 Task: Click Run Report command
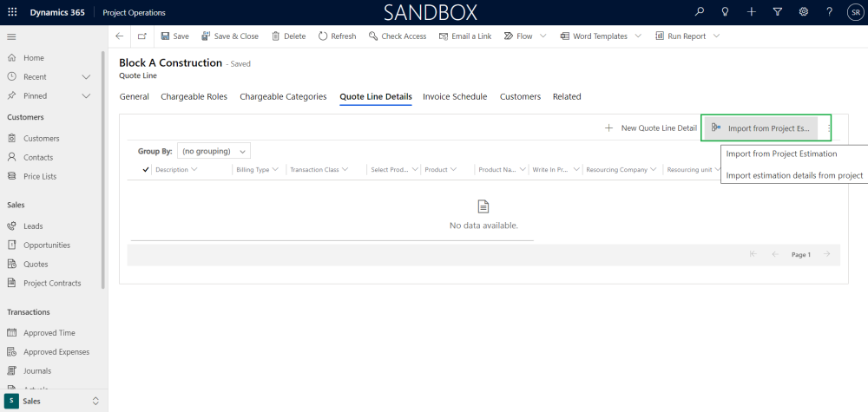pyautogui.click(x=681, y=36)
